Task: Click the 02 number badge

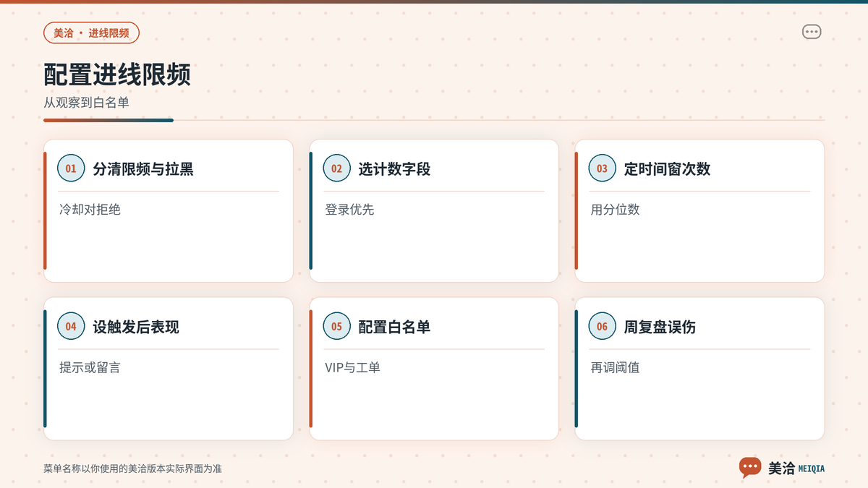Action: pyautogui.click(x=336, y=168)
